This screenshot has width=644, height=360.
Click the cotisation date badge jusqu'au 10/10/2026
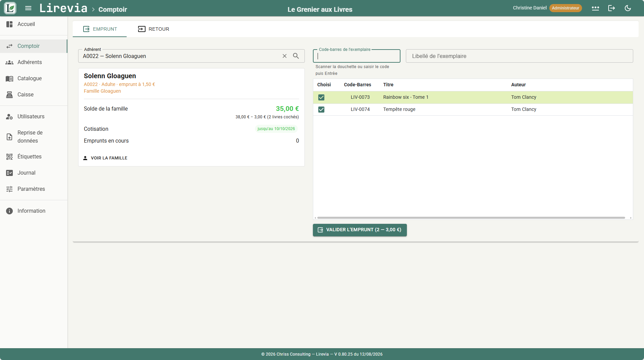(x=276, y=129)
